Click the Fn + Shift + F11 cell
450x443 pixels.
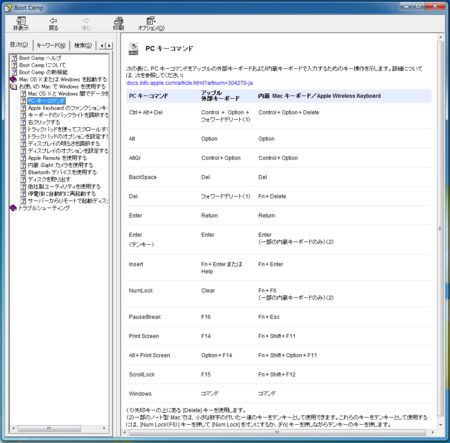tap(277, 336)
